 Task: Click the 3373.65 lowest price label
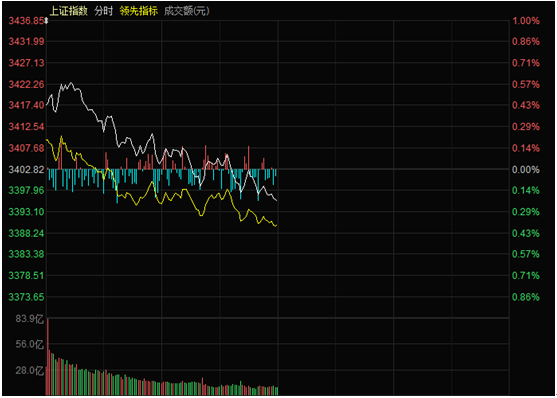[x=27, y=297]
